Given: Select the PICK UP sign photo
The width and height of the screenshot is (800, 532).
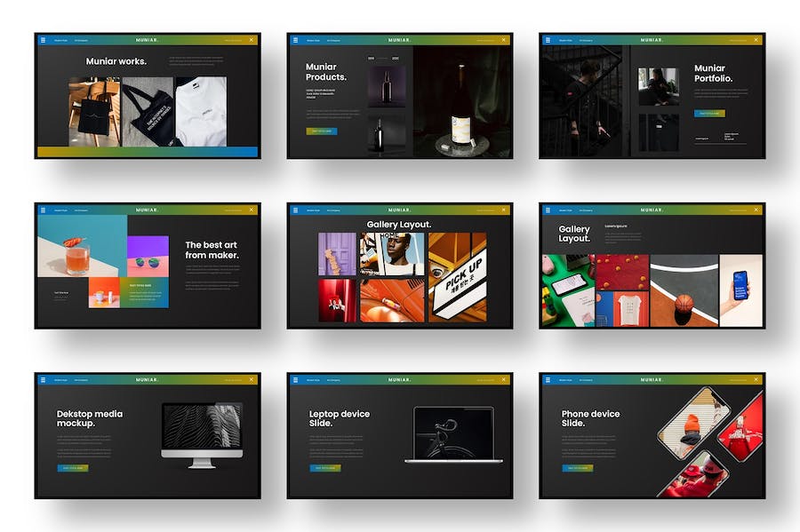Looking at the screenshot, I should pos(457,277).
